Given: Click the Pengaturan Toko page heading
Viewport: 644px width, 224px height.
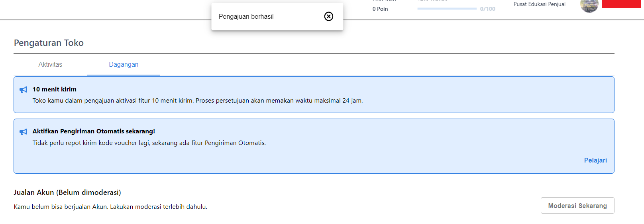Looking at the screenshot, I should pyautogui.click(x=49, y=43).
